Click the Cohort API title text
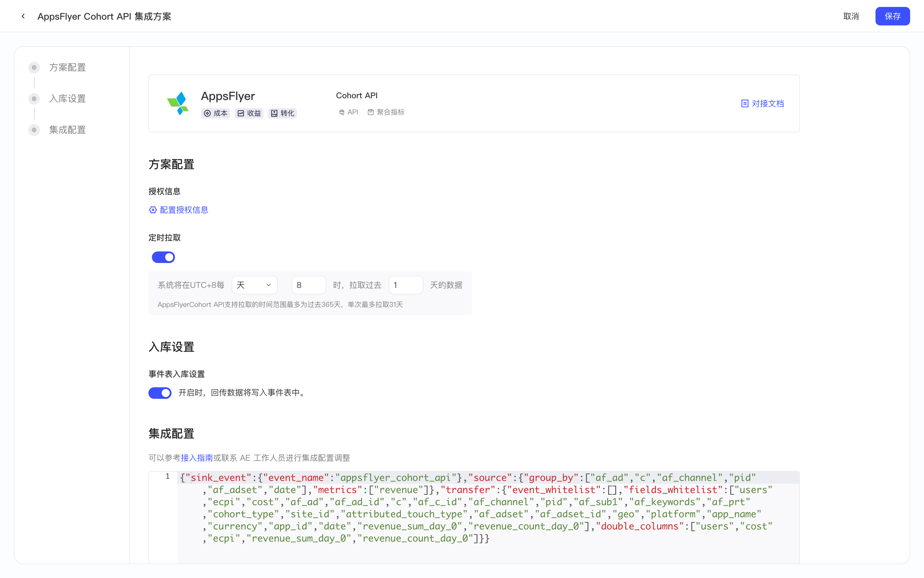Viewport: 924px width, 578px height. (357, 96)
